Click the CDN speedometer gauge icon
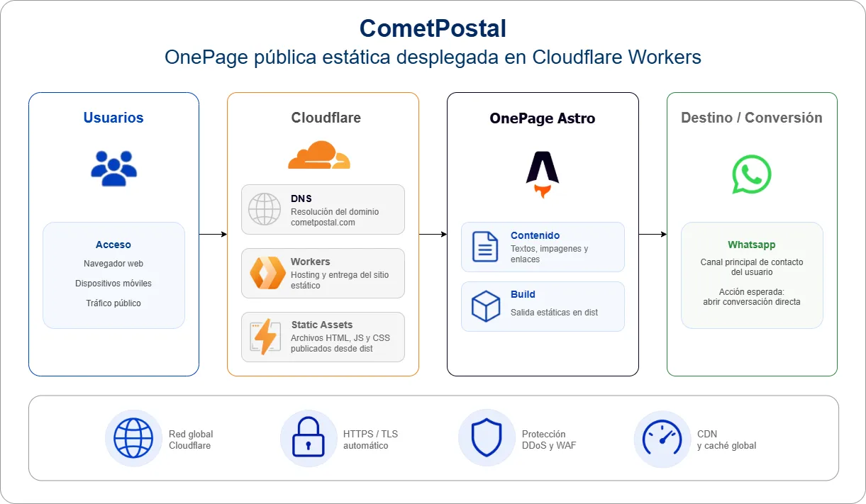Viewport: 866px width, 504px height. click(662, 439)
